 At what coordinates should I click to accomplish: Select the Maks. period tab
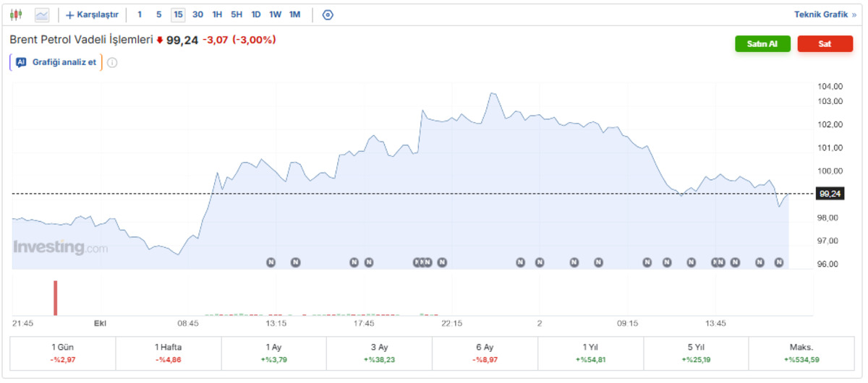[802, 353]
